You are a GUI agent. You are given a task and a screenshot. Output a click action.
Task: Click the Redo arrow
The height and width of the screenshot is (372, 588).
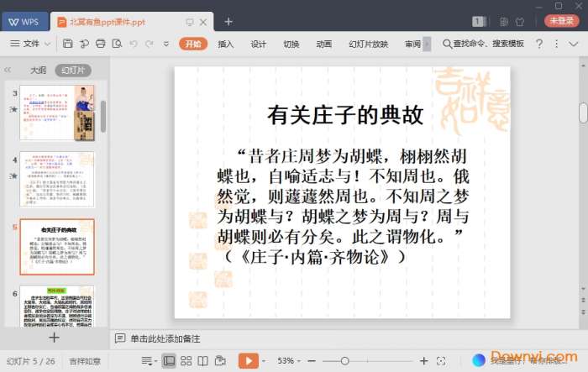[x=150, y=44]
